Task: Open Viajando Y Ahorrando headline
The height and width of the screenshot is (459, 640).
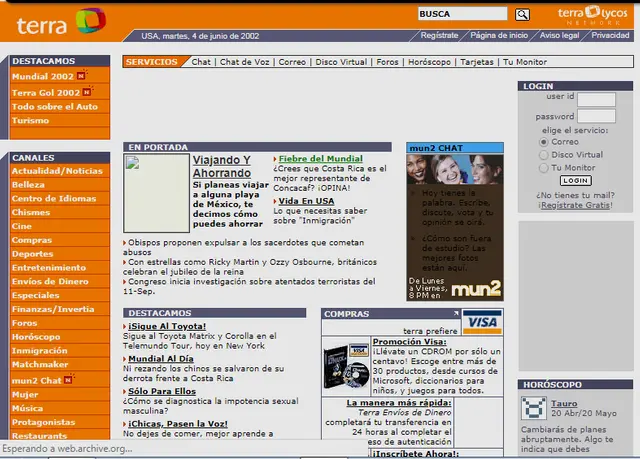Action: 222,166
